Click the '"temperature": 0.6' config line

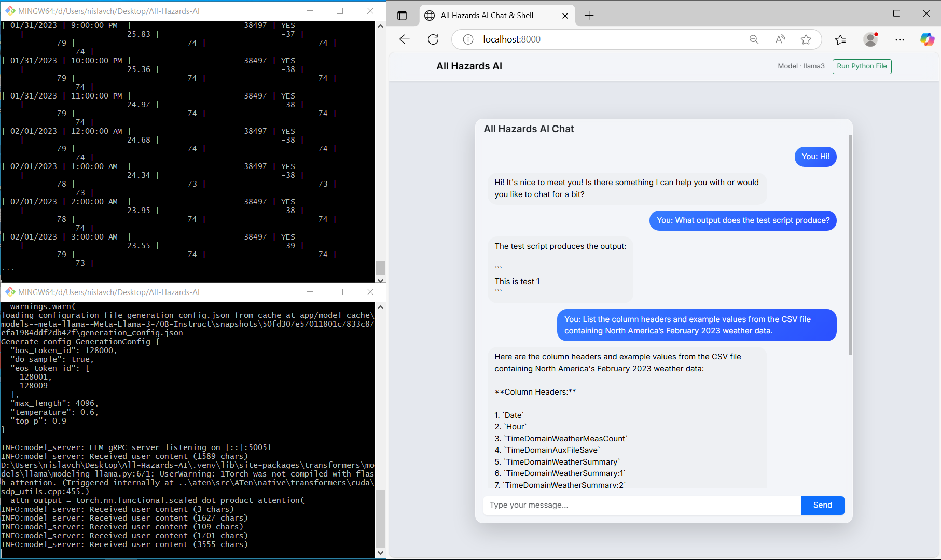54,412
